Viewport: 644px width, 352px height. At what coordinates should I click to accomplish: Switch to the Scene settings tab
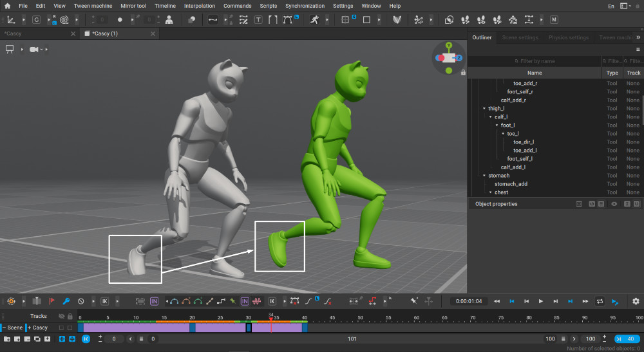(520, 37)
